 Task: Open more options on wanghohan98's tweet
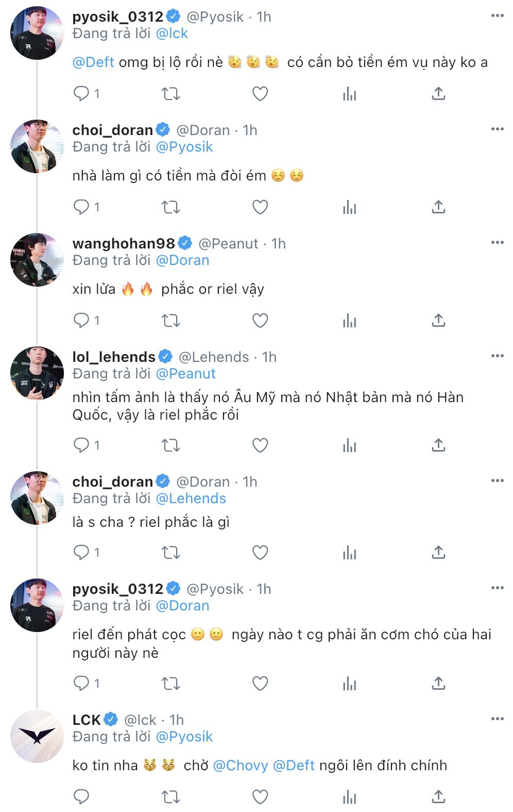click(497, 243)
